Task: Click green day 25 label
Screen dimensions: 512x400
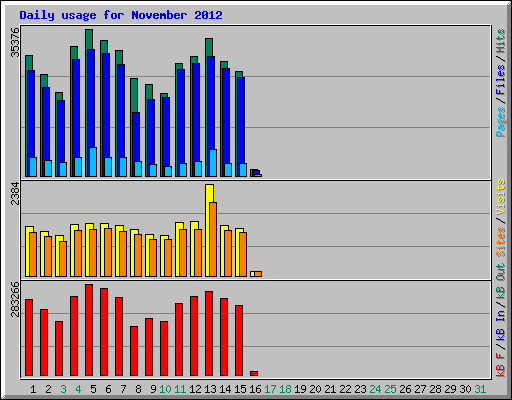Action: tap(390, 389)
